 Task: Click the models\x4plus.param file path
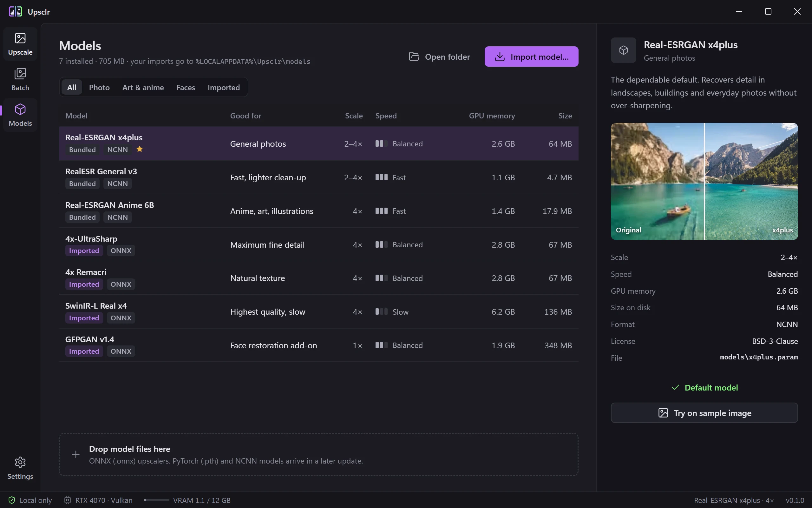(759, 357)
